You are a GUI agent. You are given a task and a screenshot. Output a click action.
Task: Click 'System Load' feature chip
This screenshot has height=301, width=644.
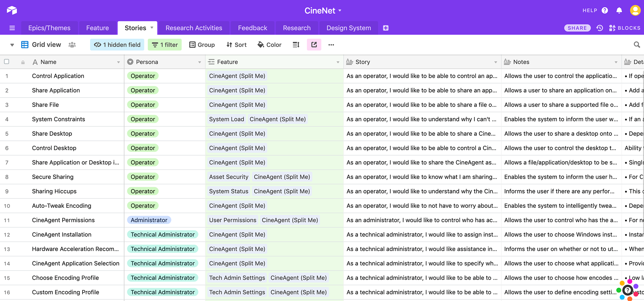click(x=227, y=119)
